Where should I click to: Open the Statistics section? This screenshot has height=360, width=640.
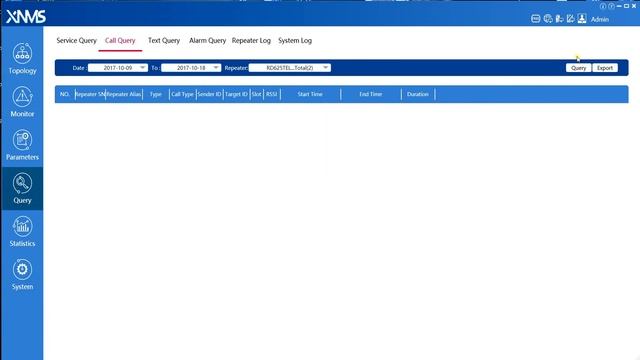coord(22,231)
